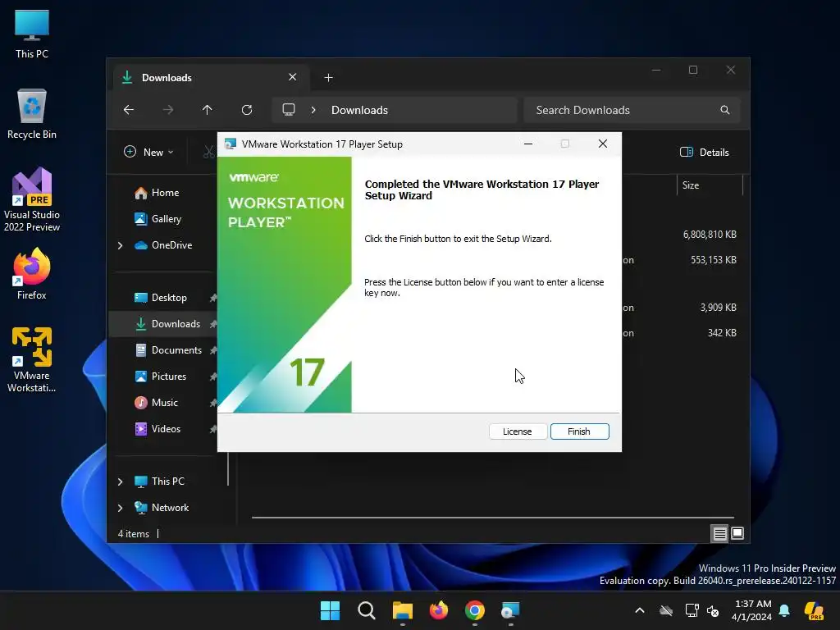
Task: Open the taskbar clock and date
Action: point(752,610)
